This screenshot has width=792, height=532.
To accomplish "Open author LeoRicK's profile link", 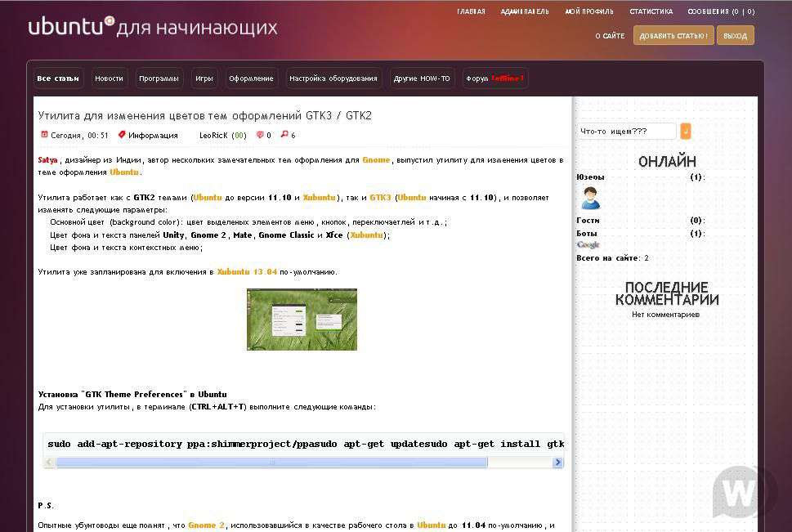I will [213, 136].
